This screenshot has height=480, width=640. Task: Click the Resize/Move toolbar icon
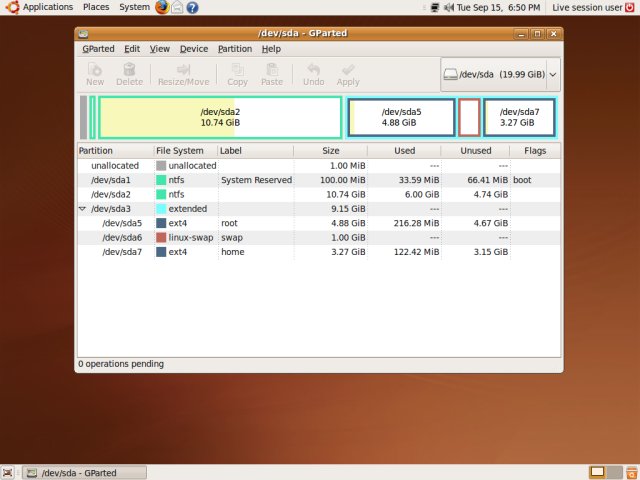click(x=183, y=74)
